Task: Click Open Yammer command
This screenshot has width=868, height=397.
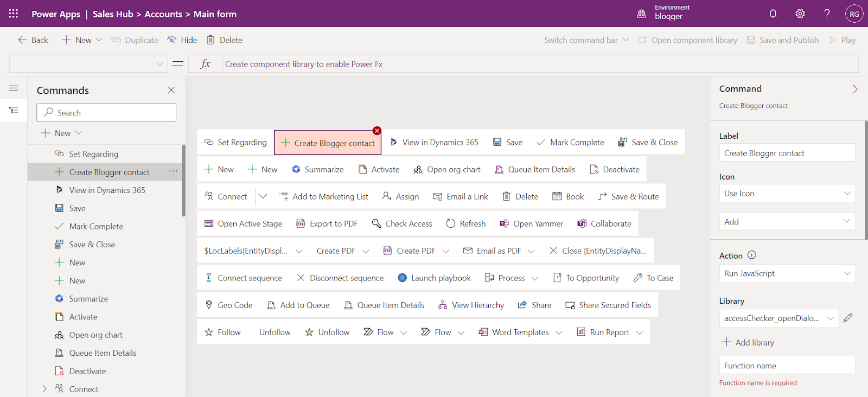Action: [x=532, y=224]
